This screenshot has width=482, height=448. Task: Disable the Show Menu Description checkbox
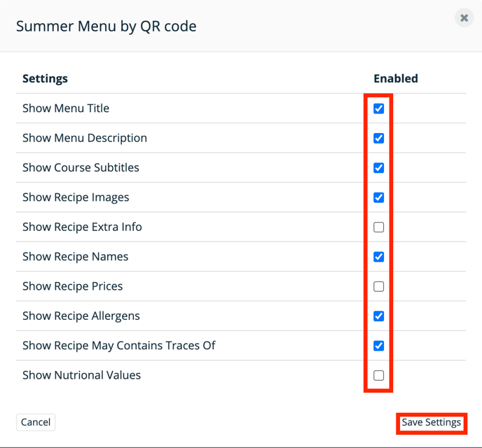(x=378, y=138)
